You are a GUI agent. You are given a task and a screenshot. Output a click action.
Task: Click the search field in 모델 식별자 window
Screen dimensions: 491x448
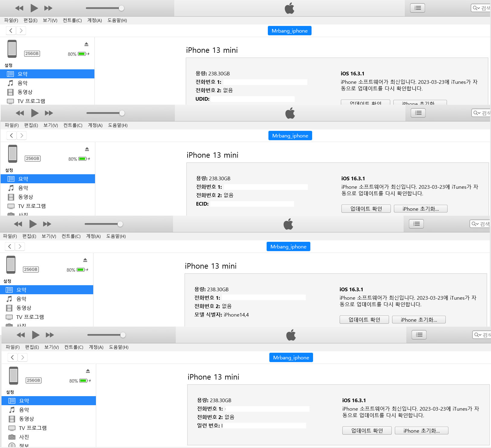[x=480, y=224]
